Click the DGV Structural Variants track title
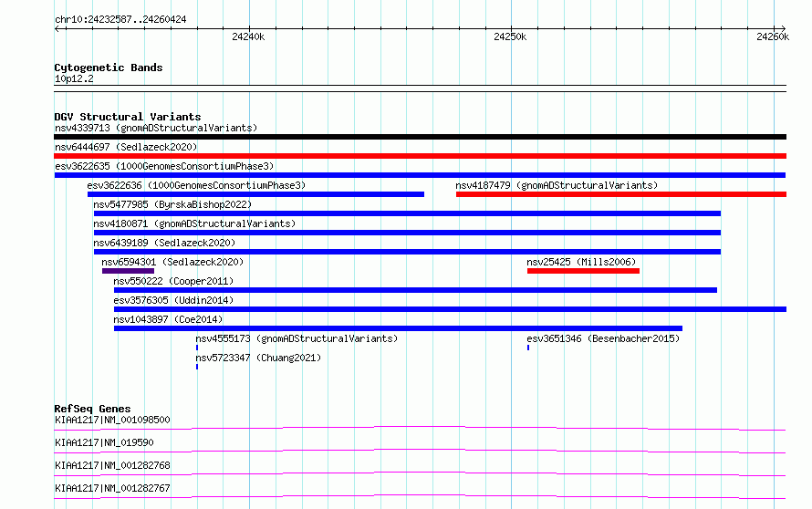This screenshot has height=509, width=812. click(x=128, y=117)
